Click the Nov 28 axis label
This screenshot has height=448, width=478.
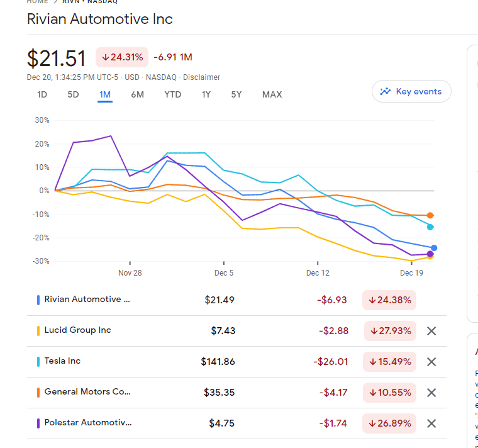pos(130,273)
